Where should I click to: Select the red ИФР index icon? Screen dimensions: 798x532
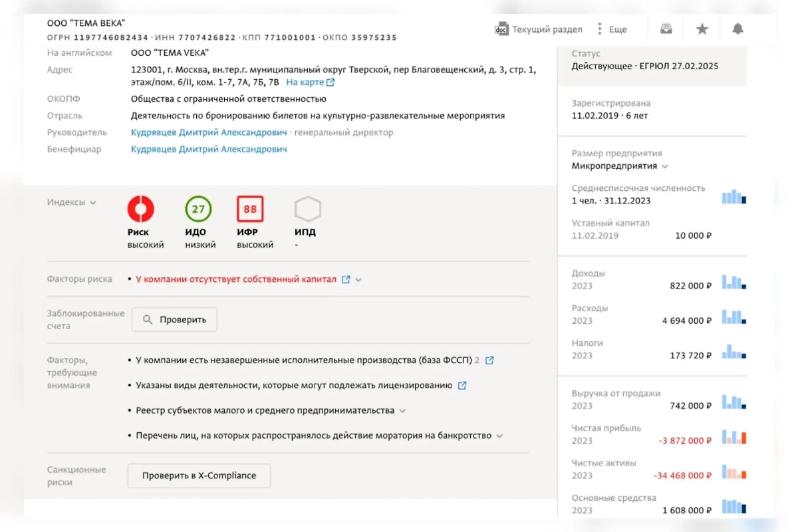pyautogui.click(x=249, y=209)
